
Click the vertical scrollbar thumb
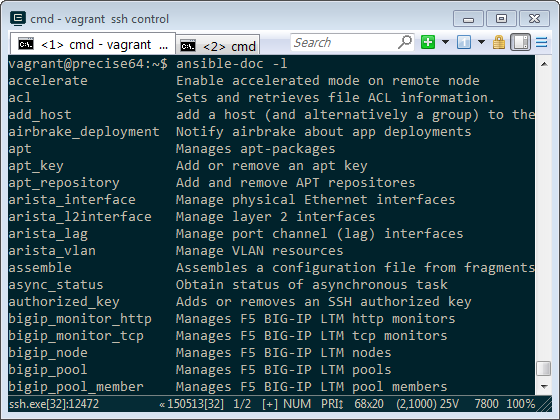point(544,369)
